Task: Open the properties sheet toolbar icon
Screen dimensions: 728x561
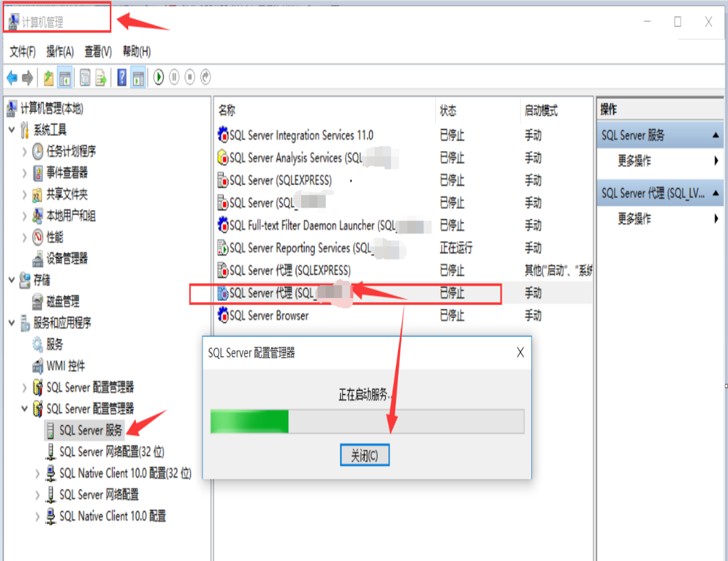Action: coord(85,78)
